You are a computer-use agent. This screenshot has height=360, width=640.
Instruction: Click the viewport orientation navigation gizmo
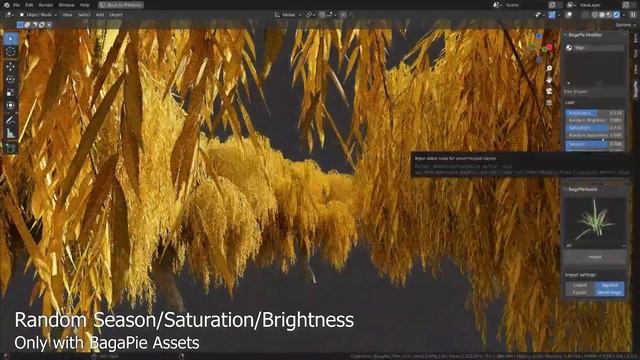541,48
